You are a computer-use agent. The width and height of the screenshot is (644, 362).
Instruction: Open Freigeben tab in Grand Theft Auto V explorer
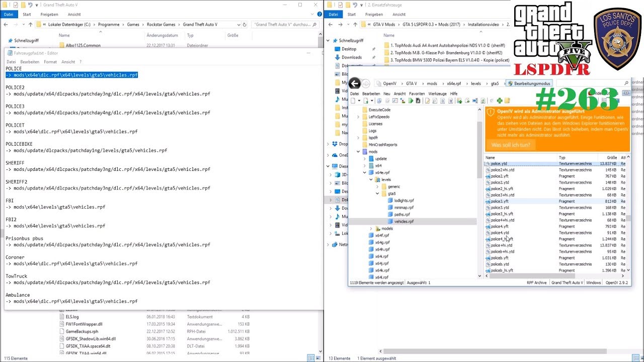(49, 15)
